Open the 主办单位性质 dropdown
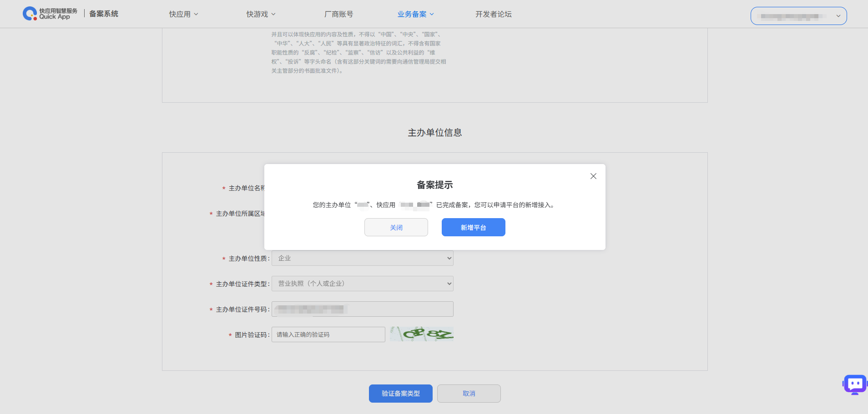This screenshot has width=868, height=414. pos(362,258)
